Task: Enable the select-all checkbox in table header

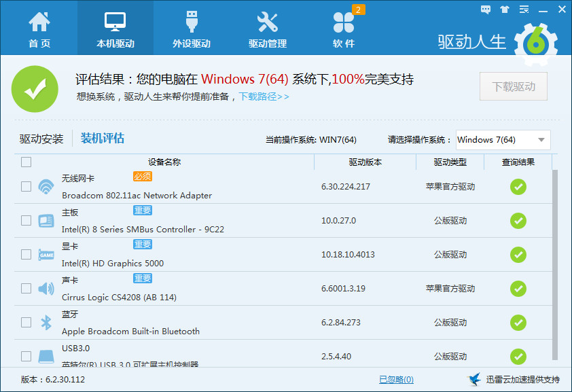Action: pos(25,162)
